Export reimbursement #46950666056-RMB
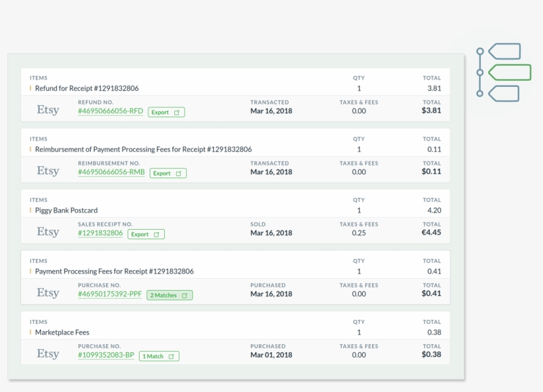 coord(168,173)
